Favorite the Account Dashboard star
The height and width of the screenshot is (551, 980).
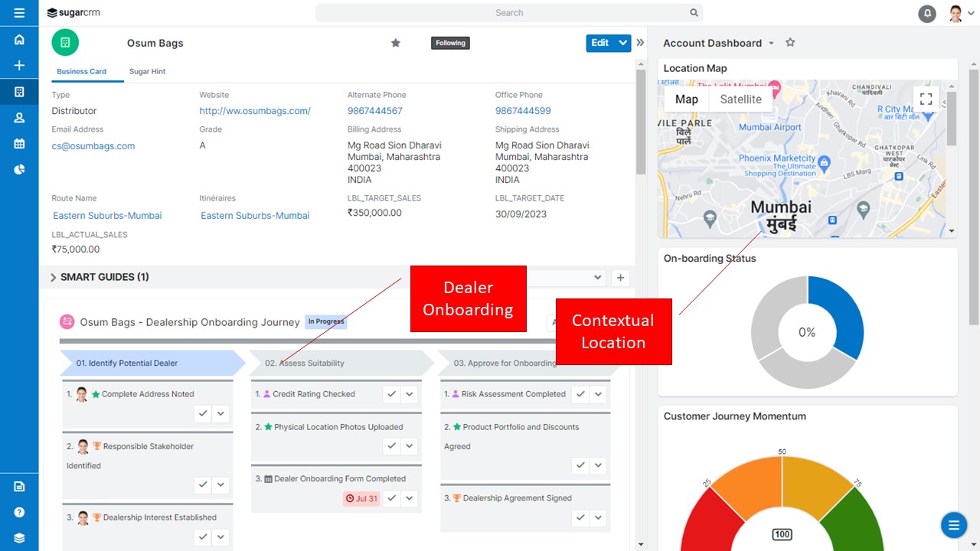pyautogui.click(x=790, y=43)
